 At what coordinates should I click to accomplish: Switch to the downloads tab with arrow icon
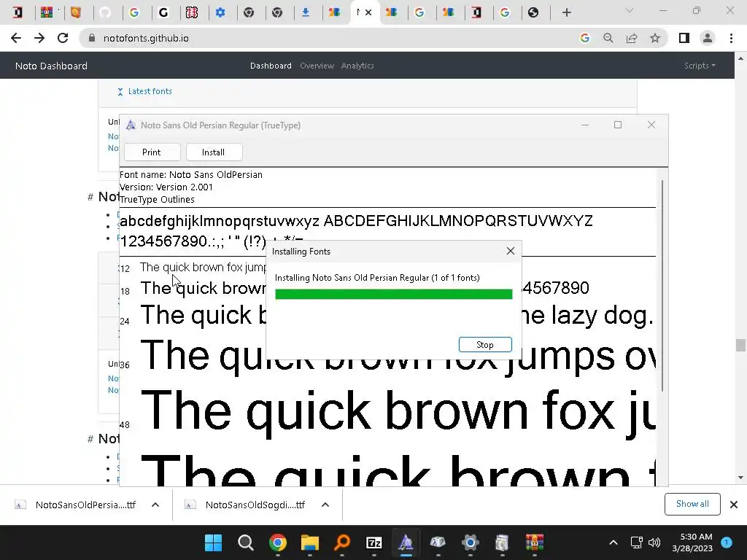(x=306, y=12)
